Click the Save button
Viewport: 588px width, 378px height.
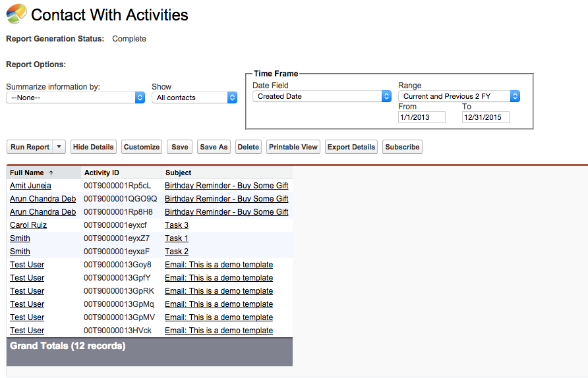179,147
